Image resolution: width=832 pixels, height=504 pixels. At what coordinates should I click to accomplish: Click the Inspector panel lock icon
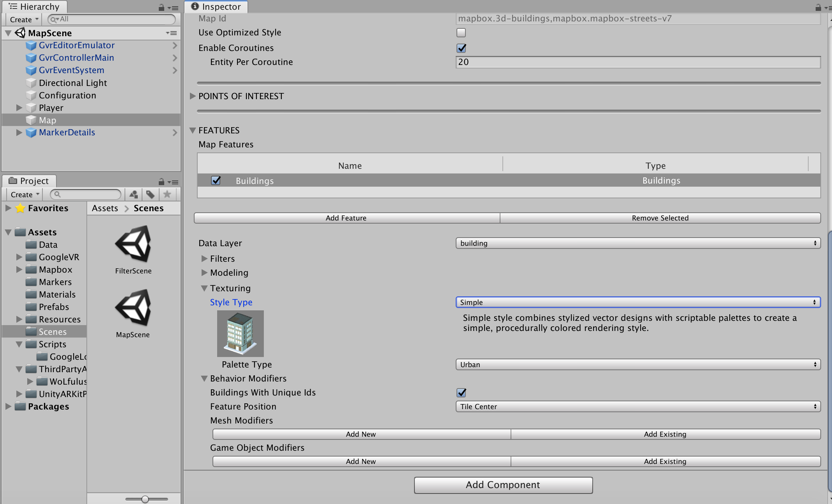click(818, 7)
